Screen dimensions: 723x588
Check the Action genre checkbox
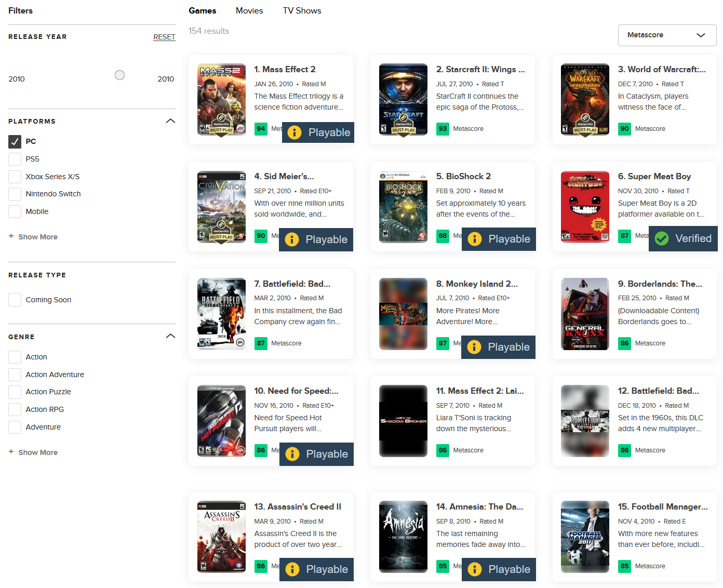coord(15,357)
